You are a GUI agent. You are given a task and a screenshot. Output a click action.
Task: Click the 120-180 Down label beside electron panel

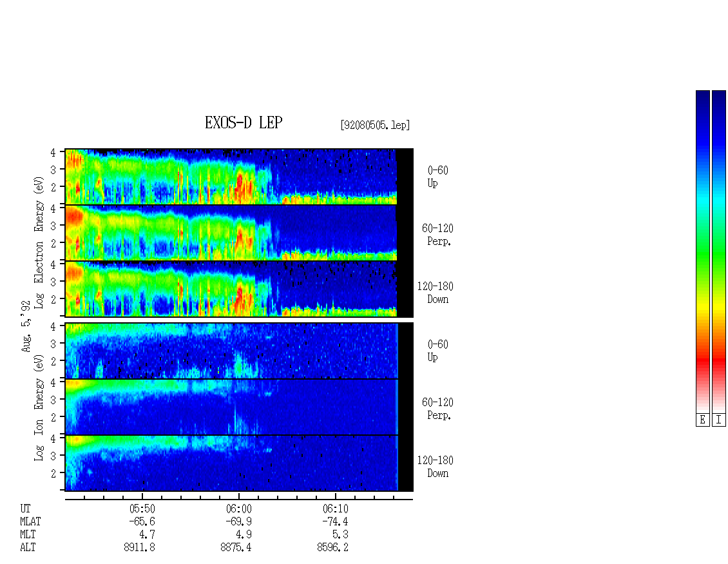tap(436, 293)
